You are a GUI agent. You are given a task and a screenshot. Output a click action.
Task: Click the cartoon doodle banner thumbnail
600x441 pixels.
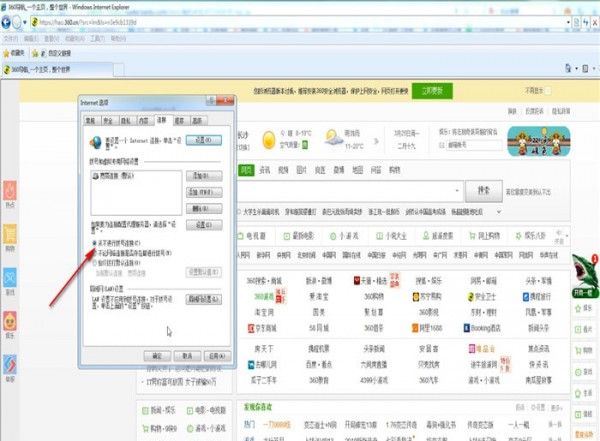(539, 141)
